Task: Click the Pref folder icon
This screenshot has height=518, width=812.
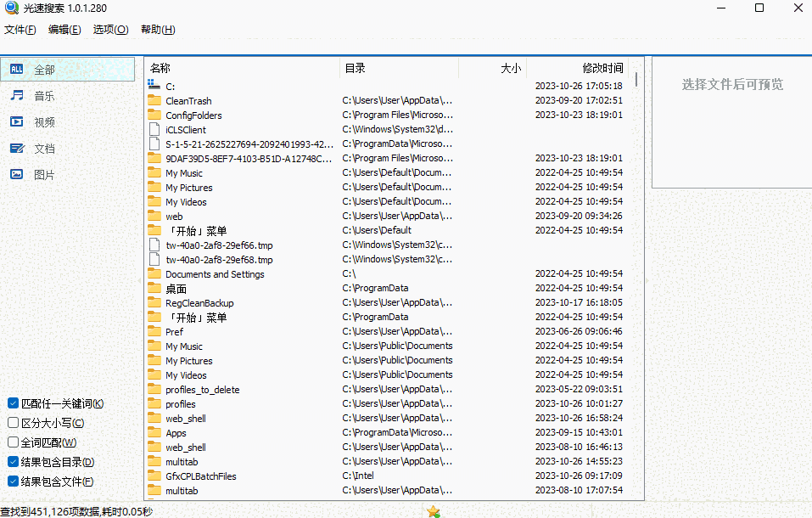Action: click(x=154, y=331)
